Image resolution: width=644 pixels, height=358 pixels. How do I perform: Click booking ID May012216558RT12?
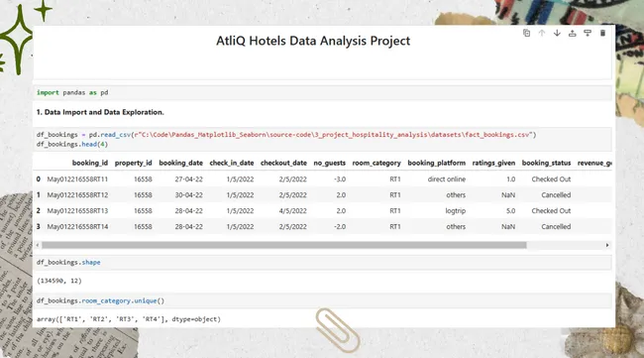click(x=77, y=194)
